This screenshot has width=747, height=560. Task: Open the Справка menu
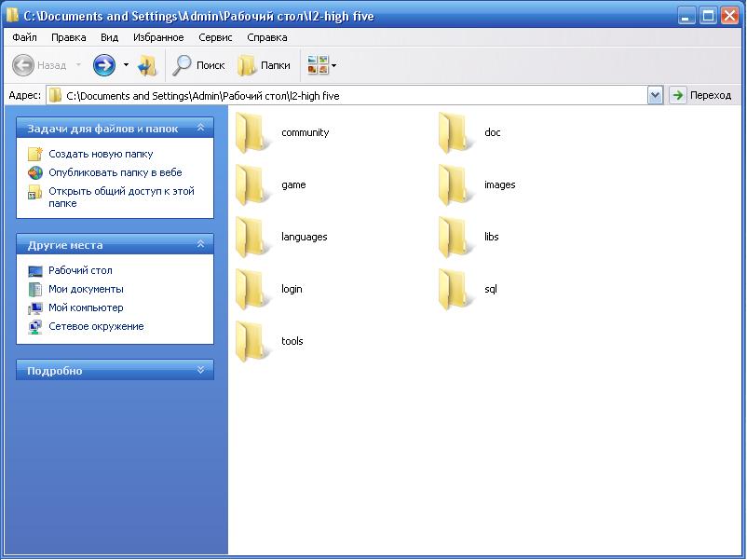[267, 37]
